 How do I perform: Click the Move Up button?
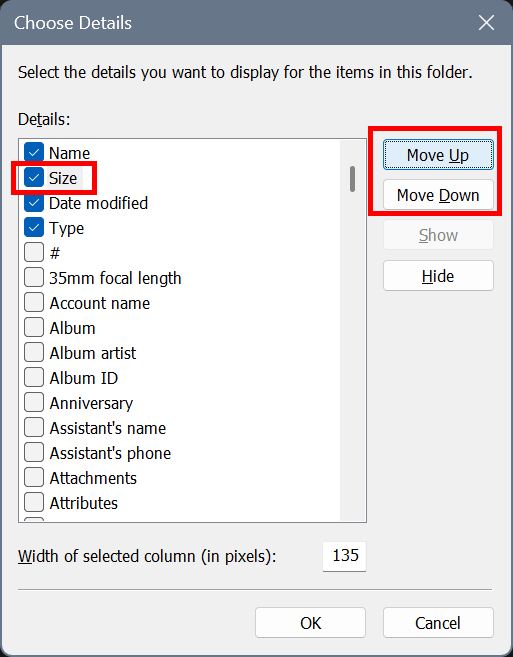[438, 155]
